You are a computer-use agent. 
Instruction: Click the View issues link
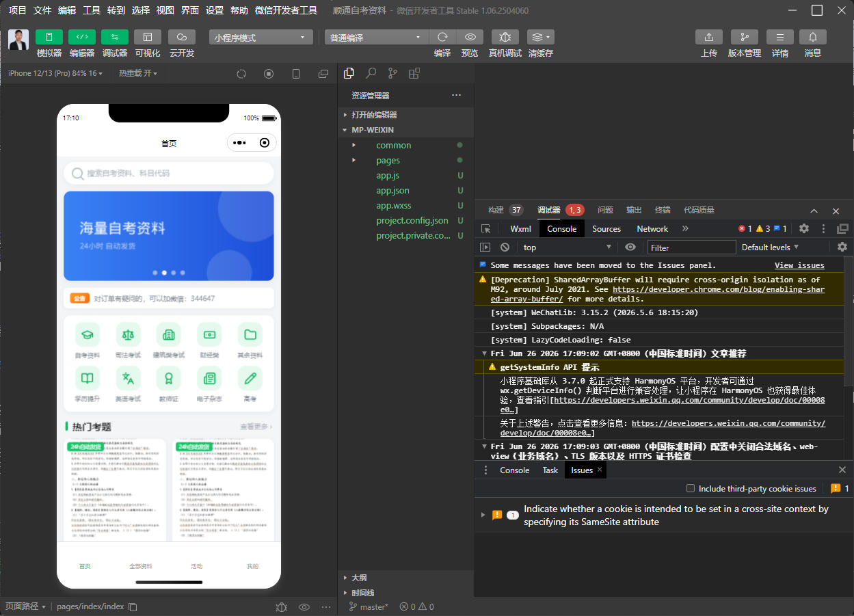point(799,265)
